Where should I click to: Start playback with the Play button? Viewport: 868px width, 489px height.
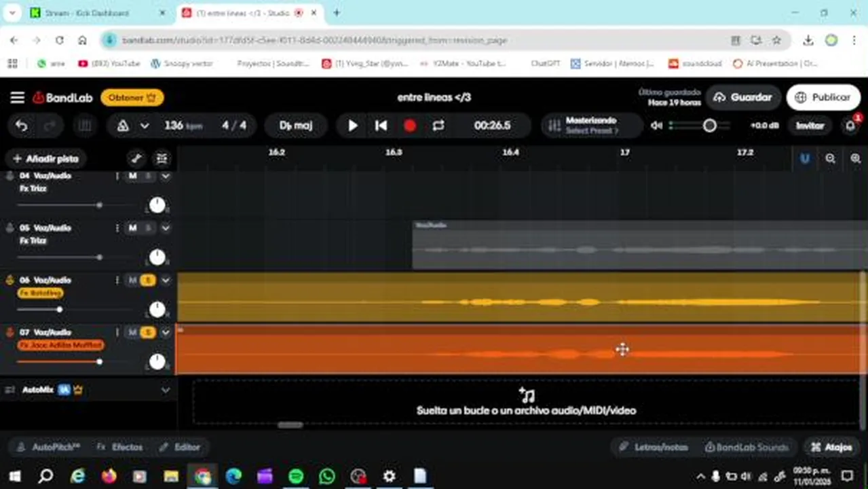coord(353,126)
